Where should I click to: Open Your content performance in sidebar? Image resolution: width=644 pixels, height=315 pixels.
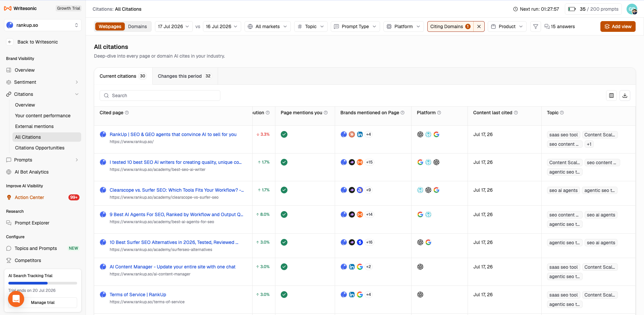tap(43, 116)
